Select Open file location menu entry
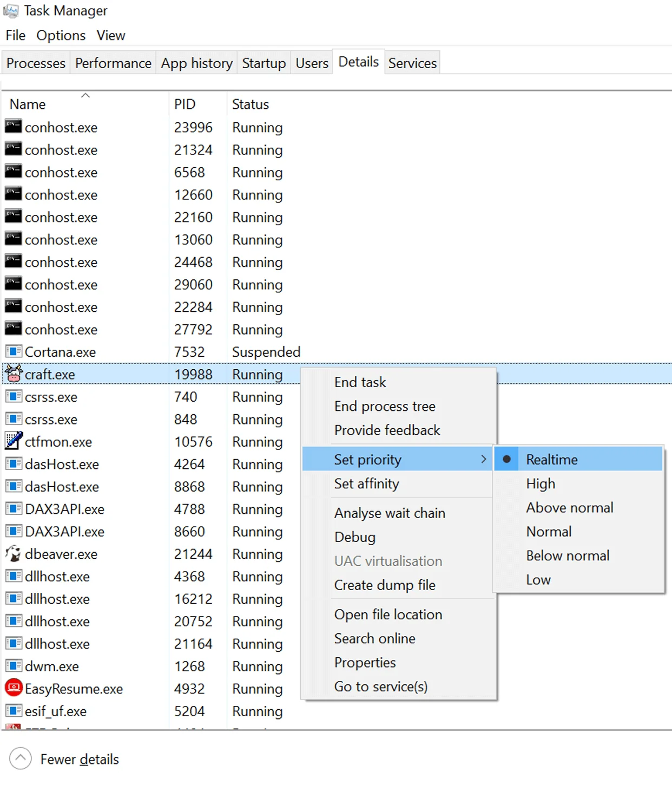The height and width of the screenshot is (785, 672). pyautogui.click(x=388, y=614)
